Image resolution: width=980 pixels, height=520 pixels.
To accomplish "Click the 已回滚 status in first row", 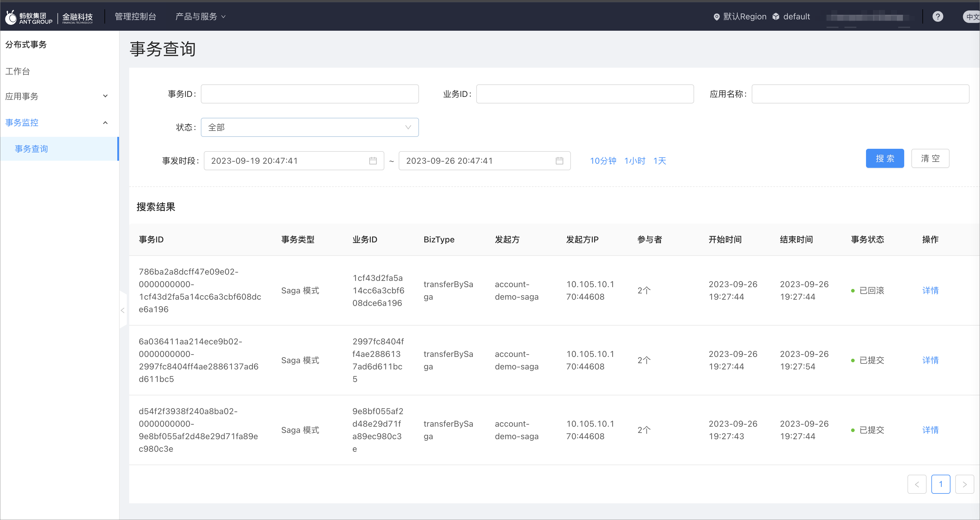I will pos(868,290).
